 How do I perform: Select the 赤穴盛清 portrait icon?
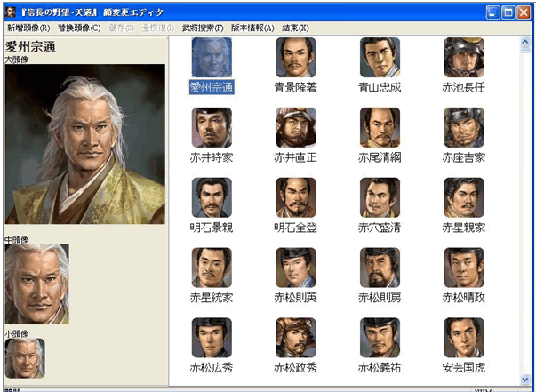pyautogui.click(x=380, y=197)
